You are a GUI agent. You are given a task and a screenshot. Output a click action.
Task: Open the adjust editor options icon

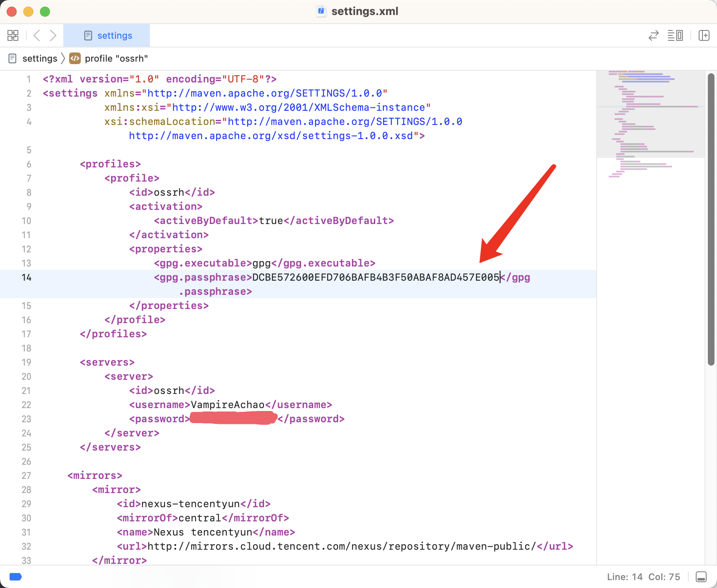(675, 35)
